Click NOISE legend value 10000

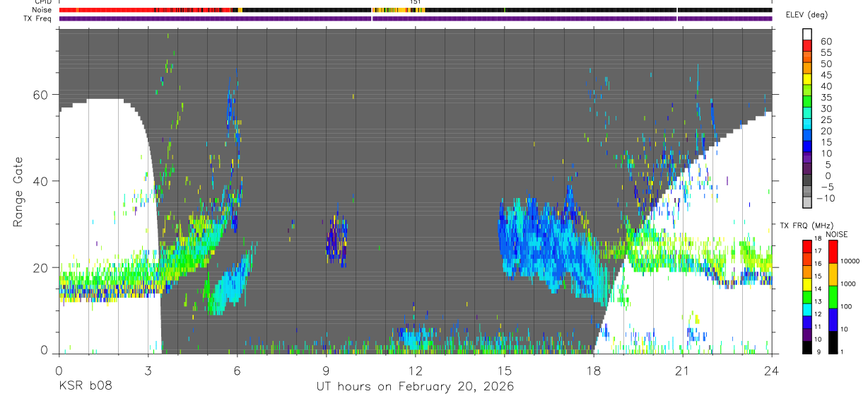pos(850,262)
